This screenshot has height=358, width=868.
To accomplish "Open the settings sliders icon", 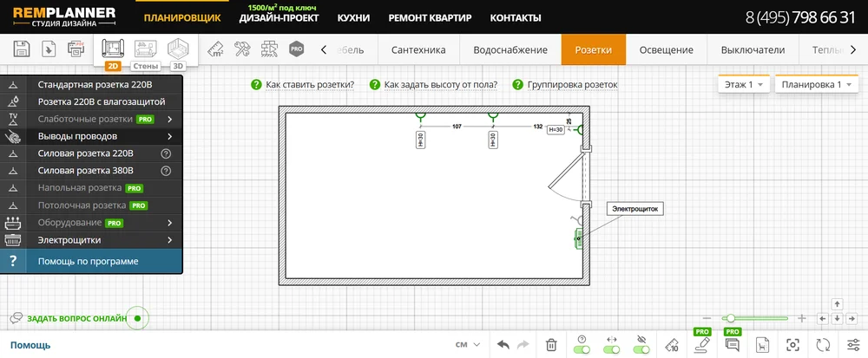I will pos(852,344).
